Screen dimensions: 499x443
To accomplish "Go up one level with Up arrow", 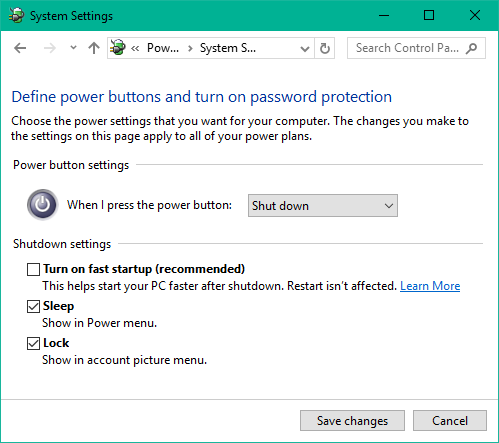I will coord(94,48).
